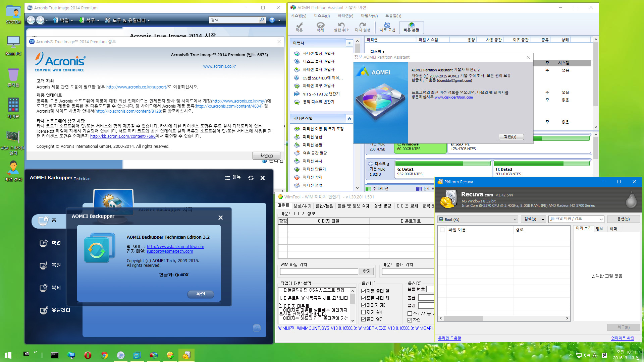
Task: Open the arrow dropdown next to Recuva 검색 button
Action: [543, 220]
